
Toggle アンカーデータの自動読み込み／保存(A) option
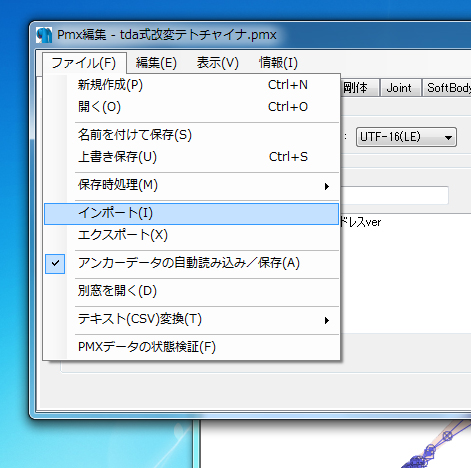(x=191, y=263)
